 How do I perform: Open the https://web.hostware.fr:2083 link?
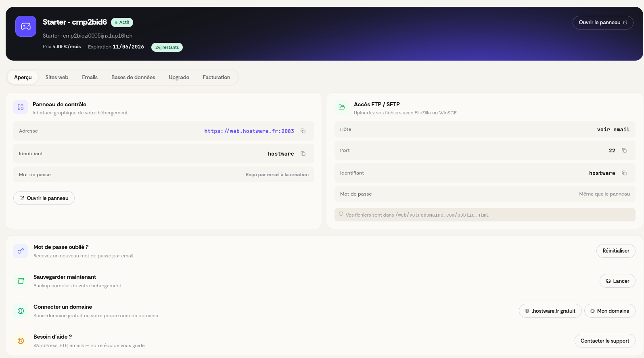[249, 131]
